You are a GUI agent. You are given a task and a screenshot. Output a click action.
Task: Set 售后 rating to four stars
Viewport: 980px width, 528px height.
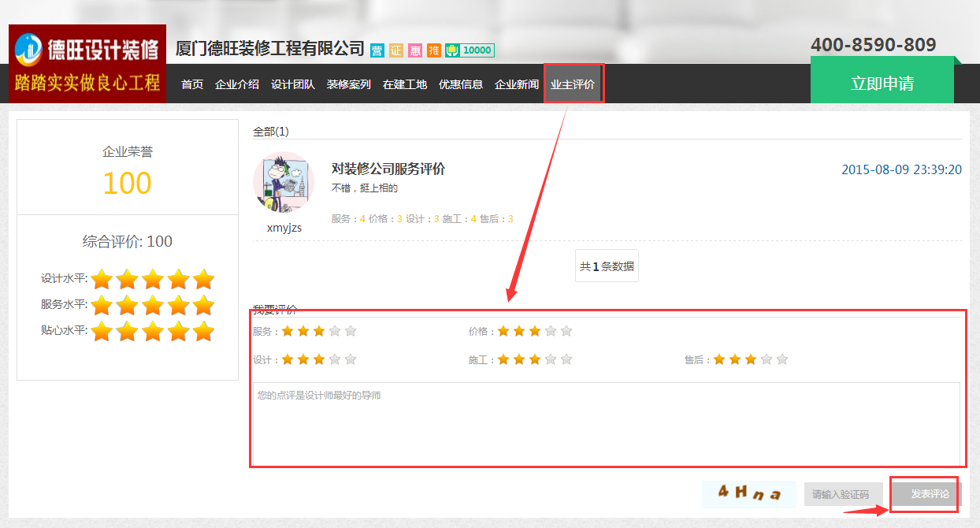(767, 359)
